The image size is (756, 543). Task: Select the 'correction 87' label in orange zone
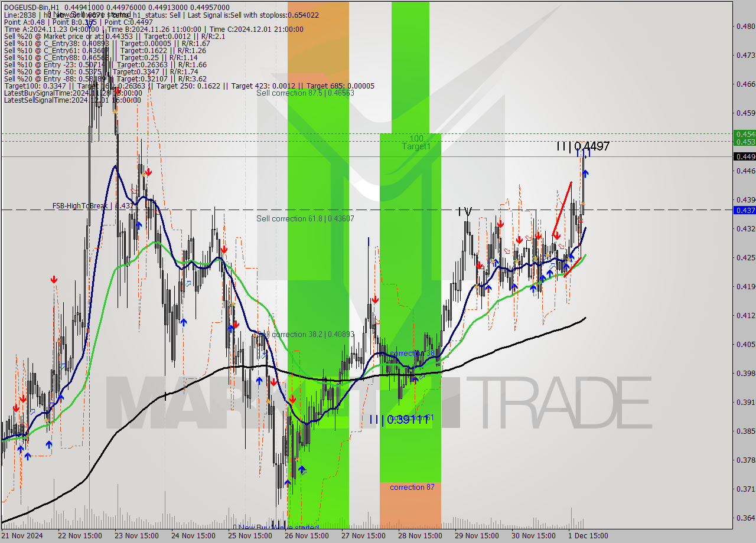412,488
